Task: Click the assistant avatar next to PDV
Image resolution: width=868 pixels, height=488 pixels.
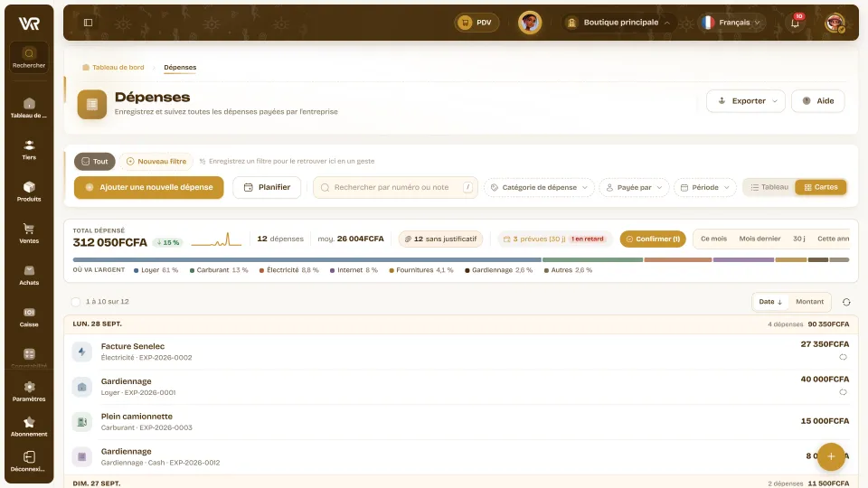Action: click(x=530, y=23)
